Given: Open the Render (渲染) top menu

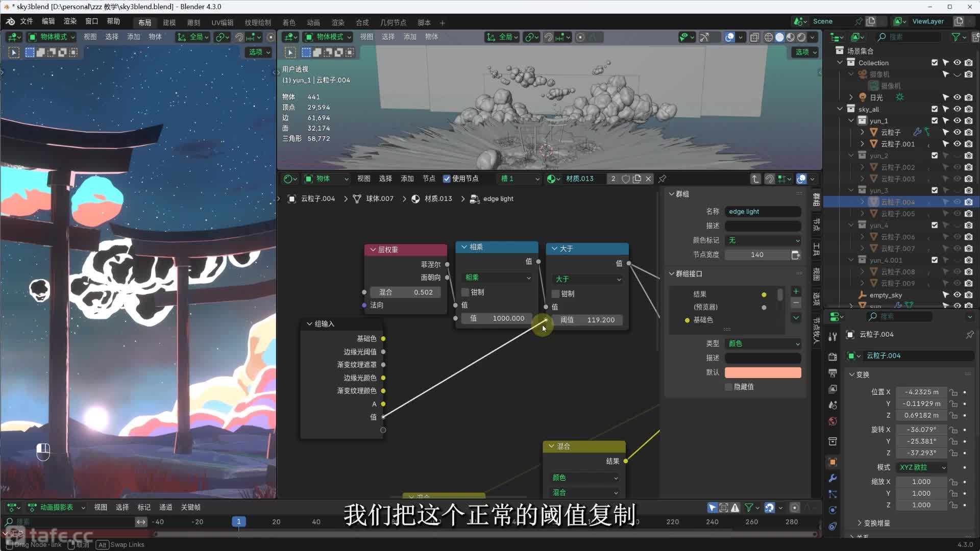Looking at the screenshot, I should (x=70, y=21).
